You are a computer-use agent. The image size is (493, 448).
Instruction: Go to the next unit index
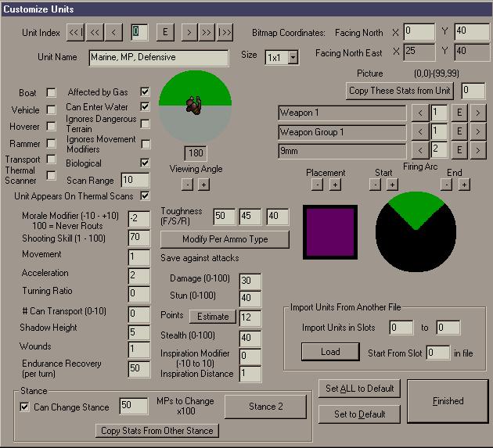[189, 32]
